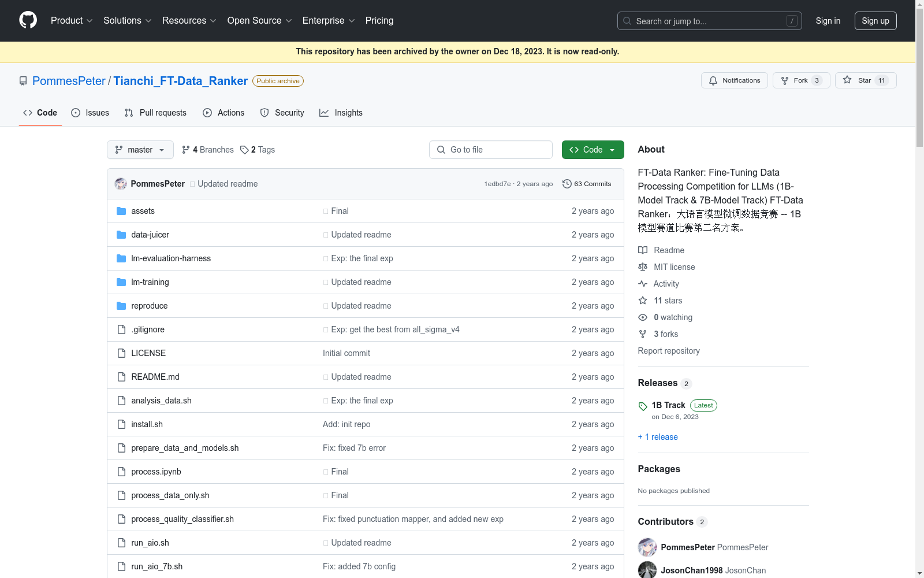Go to the GitHub homepage via logo

28,20
